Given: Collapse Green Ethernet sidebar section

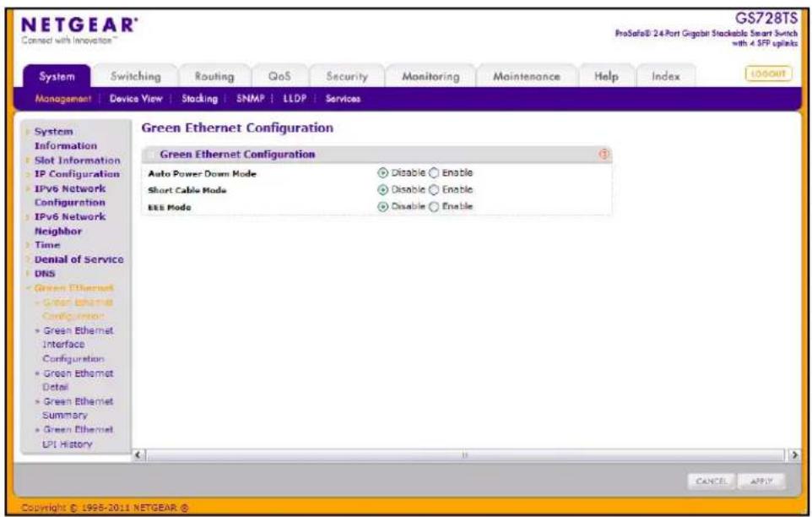Looking at the screenshot, I should coord(73,288).
